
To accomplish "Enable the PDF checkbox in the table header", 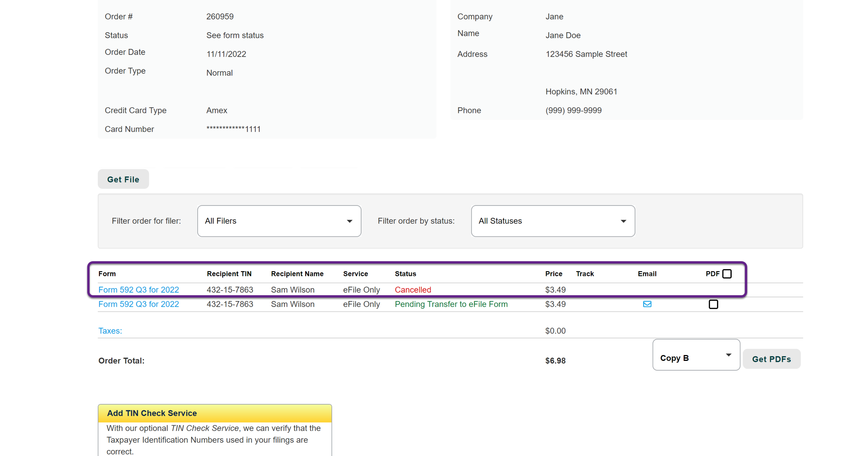I will point(727,273).
